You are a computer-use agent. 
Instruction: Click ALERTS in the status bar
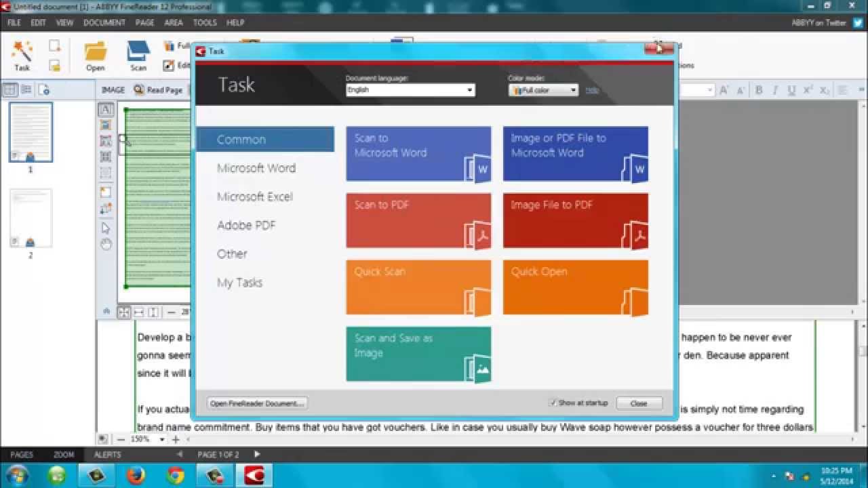pos(107,454)
